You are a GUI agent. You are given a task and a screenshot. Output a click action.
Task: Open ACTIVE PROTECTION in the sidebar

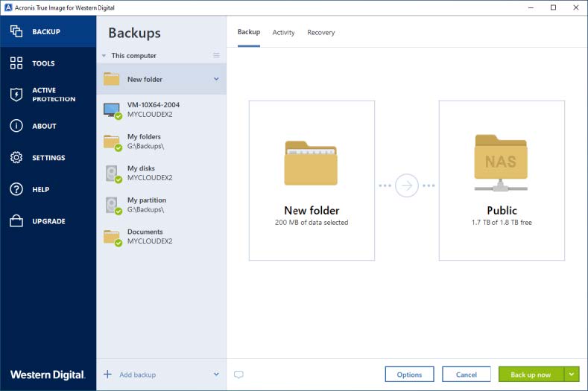pos(48,95)
